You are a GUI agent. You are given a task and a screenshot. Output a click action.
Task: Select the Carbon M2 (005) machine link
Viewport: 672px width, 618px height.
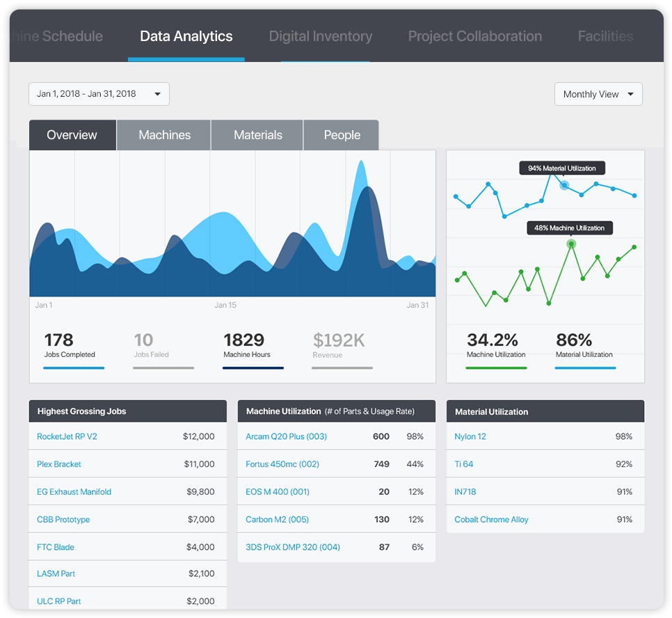[277, 520]
